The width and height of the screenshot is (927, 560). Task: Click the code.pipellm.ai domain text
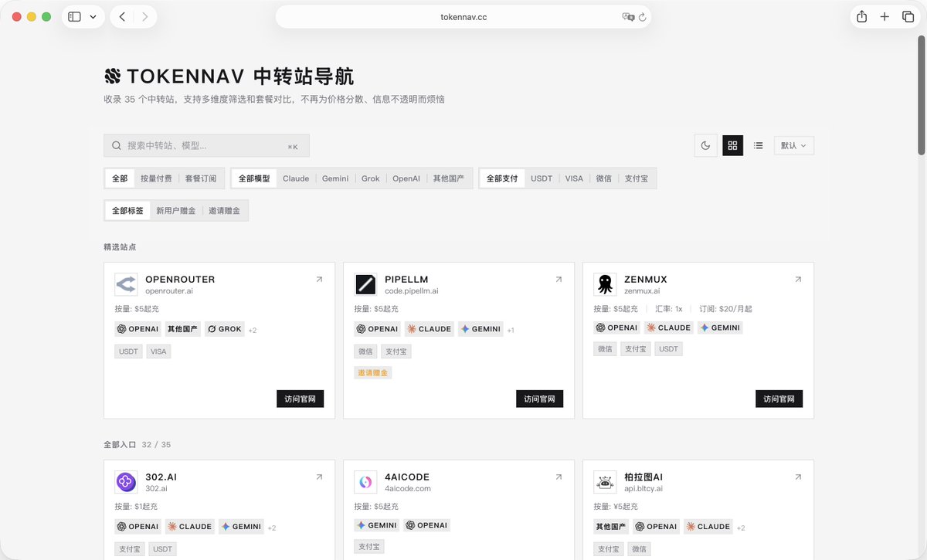(x=412, y=291)
